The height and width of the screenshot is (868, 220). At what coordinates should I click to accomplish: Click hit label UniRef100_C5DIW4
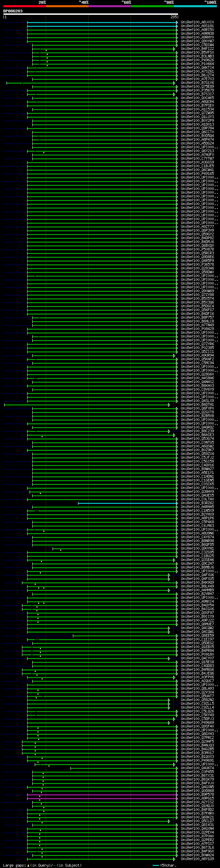coord(197,45)
